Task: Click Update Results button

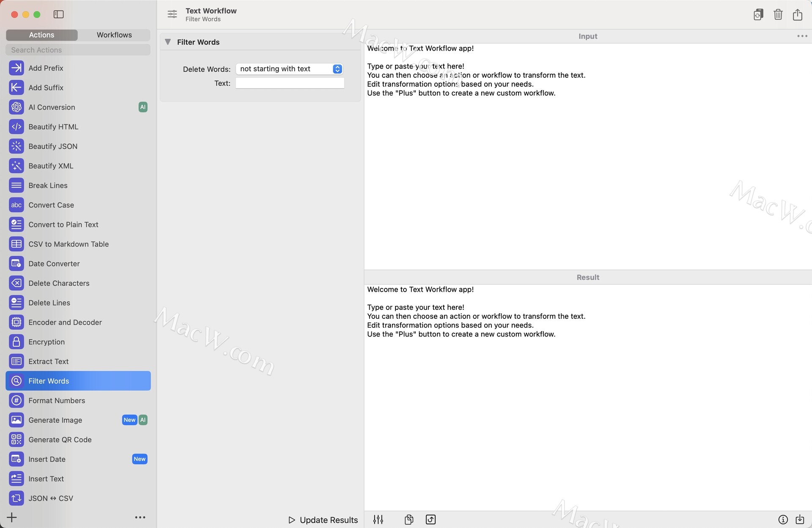Action: click(x=323, y=520)
